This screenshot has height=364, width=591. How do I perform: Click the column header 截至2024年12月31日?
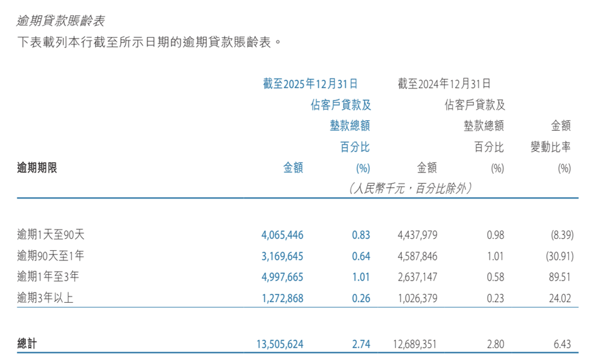pyautogui.click(x=445, y=83)
